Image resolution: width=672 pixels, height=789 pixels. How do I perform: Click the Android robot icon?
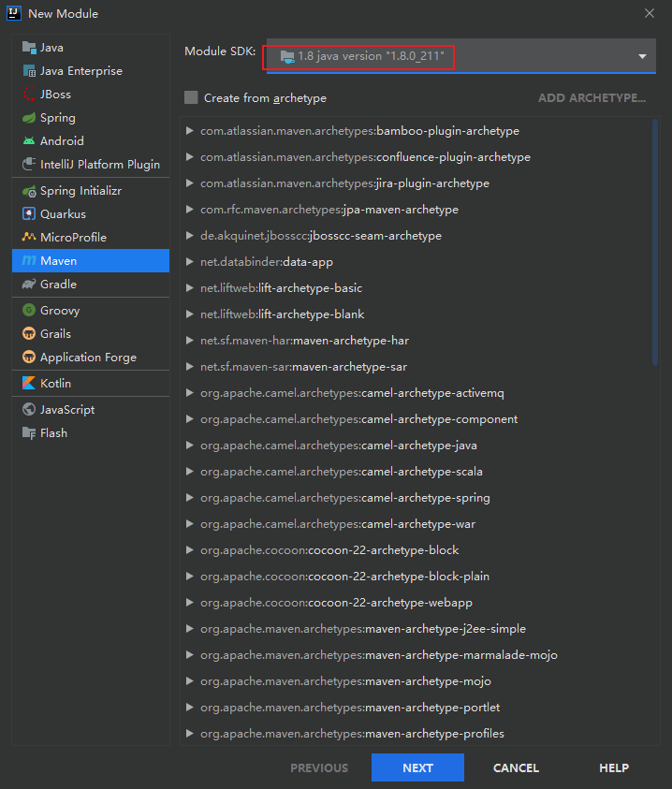pos(29,141)
